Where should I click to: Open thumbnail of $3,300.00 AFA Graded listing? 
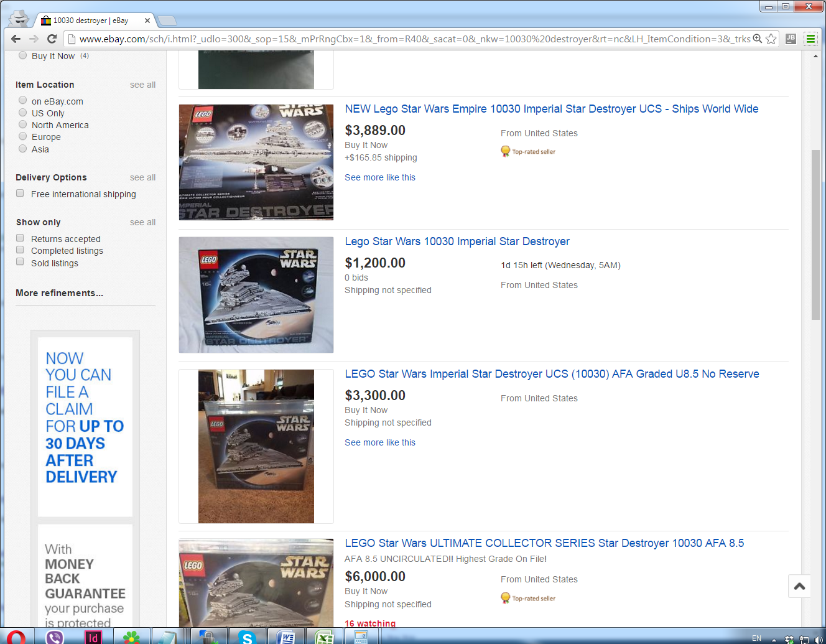point(256,446)
